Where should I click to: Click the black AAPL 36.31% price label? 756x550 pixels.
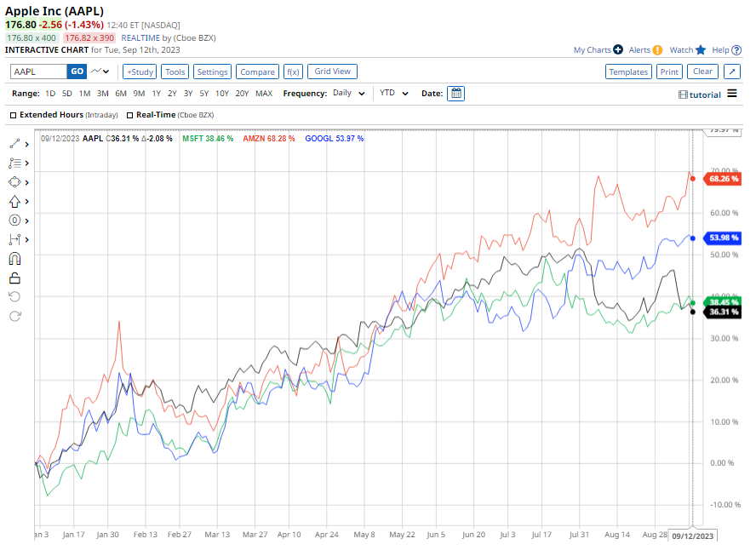pos(722,312)
